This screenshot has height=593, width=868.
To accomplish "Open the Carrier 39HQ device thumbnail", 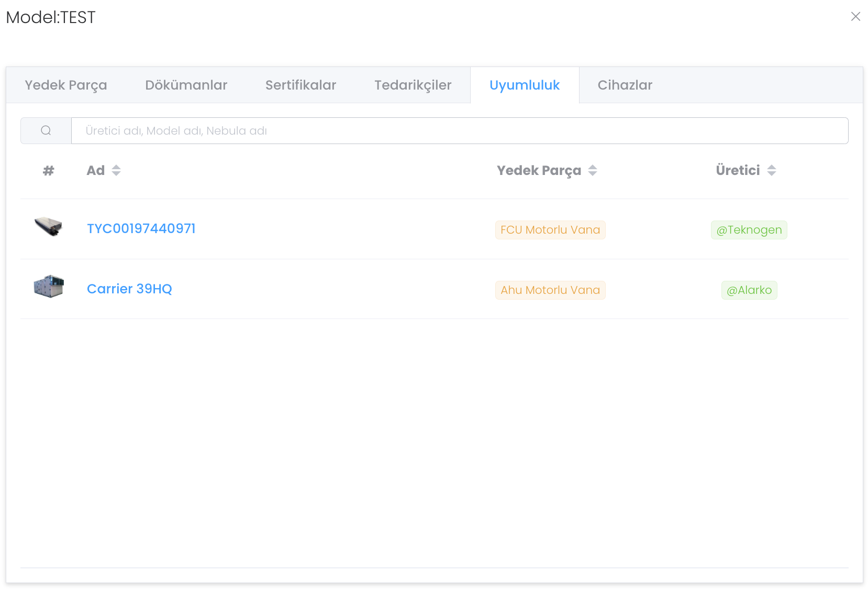I will (49, 287).
